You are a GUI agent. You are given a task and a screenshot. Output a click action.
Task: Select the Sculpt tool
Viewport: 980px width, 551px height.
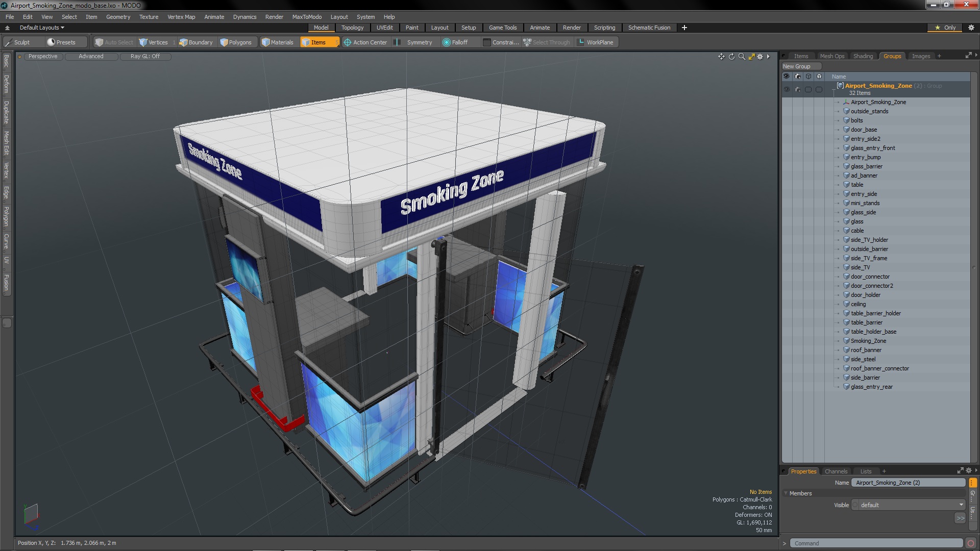tap(18, 42)
